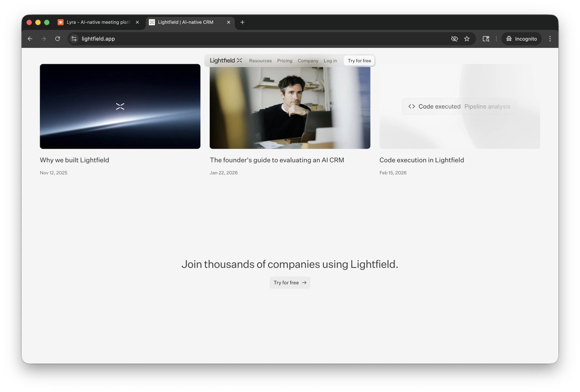The height and width of the screenshot is (392, 580).
Task: Open the Company nav menu
Action: point(308,61)
